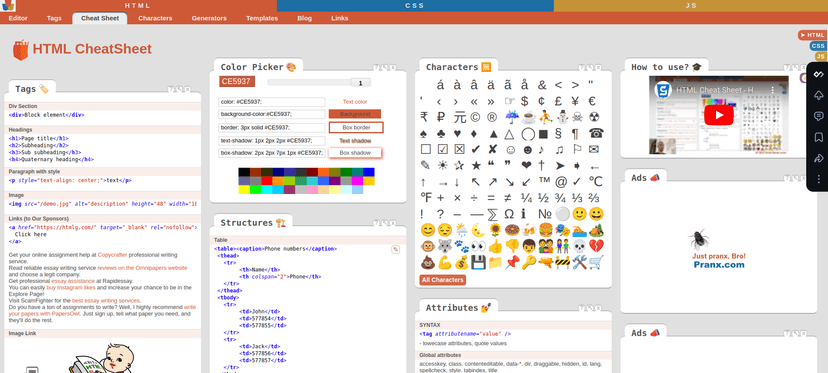Click the pushpin emoji character
828x373 pixels.
(x=512, y=263)
